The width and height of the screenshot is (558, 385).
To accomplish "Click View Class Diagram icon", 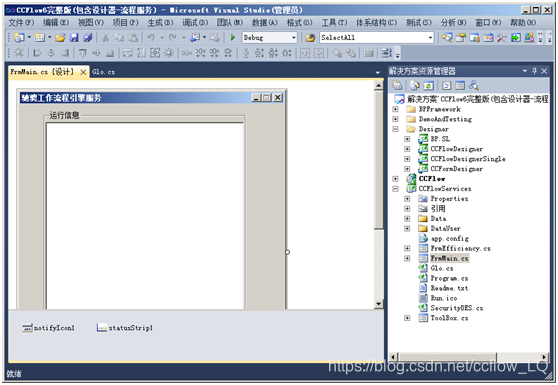I will (x=474, y=85).
